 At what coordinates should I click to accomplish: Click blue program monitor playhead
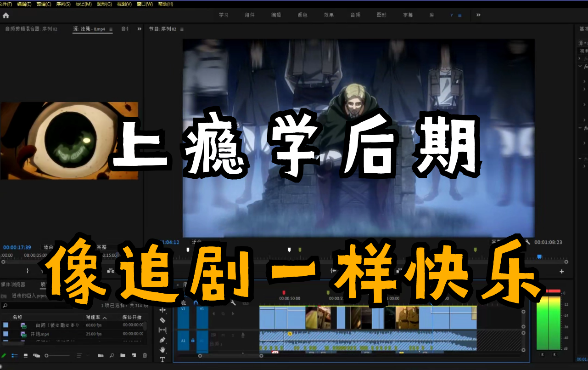[539, 256]
